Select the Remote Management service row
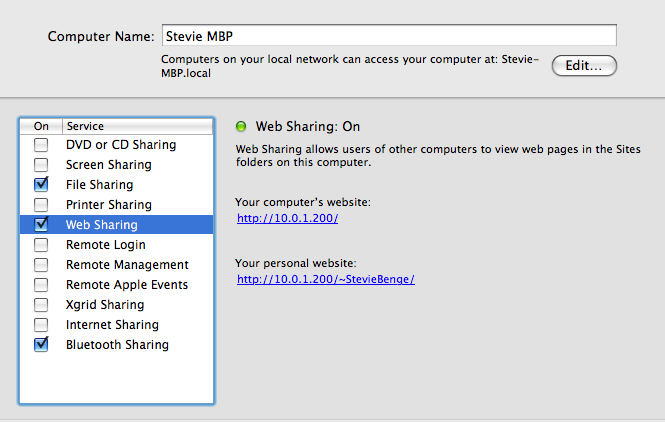The width and height of the screenshot is (665, 422). pos(117,265)
